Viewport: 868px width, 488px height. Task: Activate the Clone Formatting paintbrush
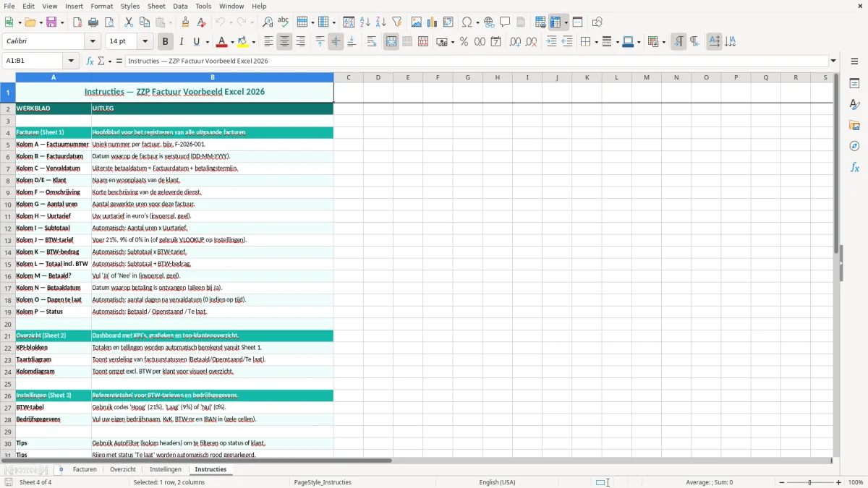pos(186,22)
